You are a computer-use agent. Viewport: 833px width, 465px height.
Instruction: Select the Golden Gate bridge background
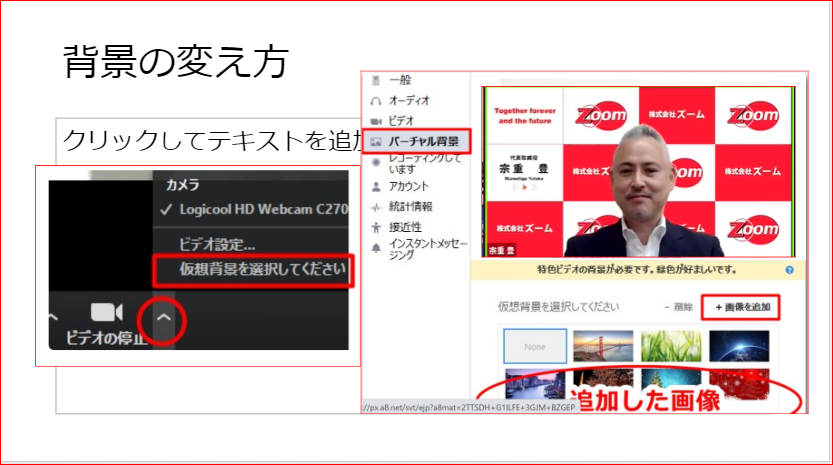click(603, 346)
